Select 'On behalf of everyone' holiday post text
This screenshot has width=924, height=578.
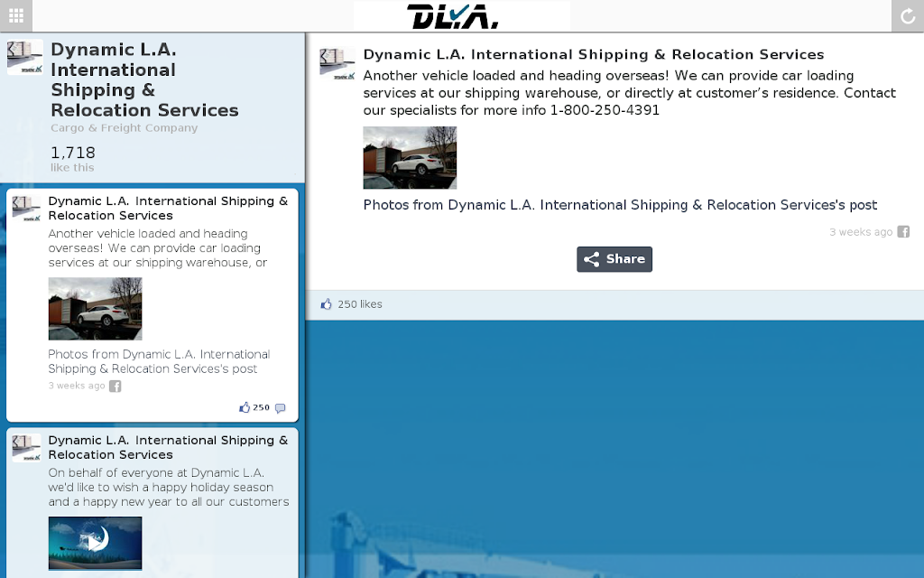169,487
